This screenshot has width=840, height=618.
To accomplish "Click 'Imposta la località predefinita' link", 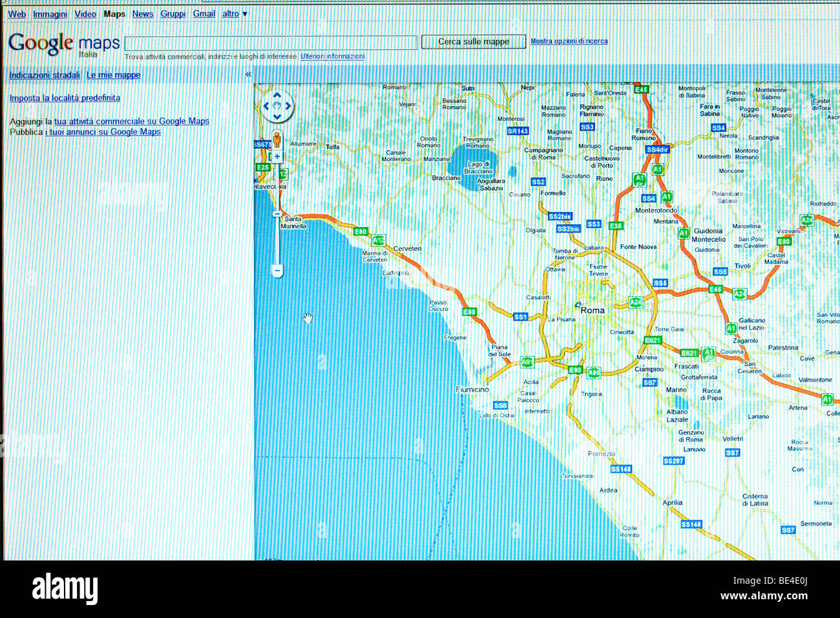I will click(x=65, y=98).
